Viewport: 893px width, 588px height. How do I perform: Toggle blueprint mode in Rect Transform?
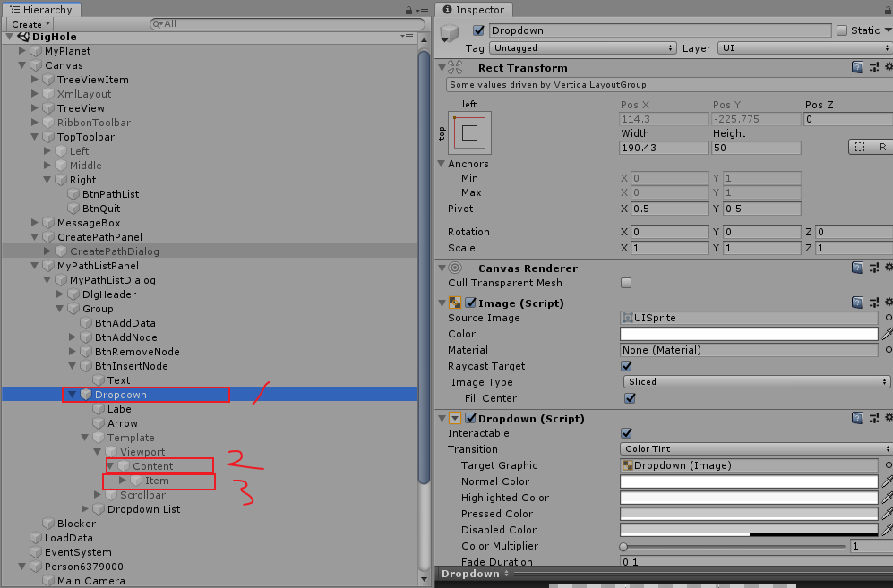pos(860,147)
